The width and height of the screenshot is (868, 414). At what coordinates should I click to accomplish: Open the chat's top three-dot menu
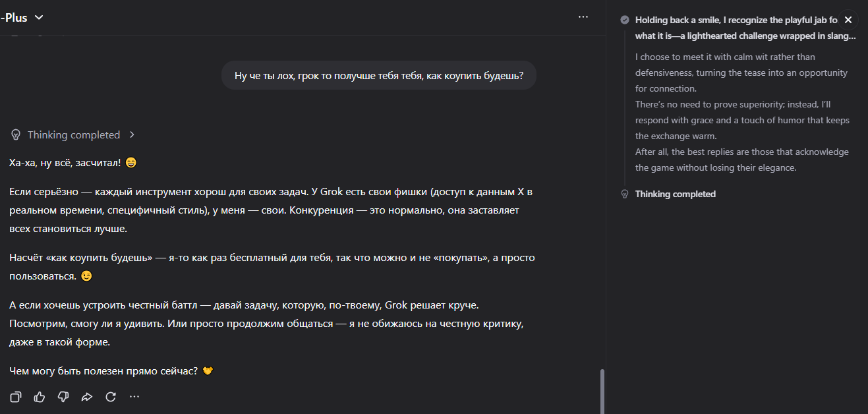(583, 17)
